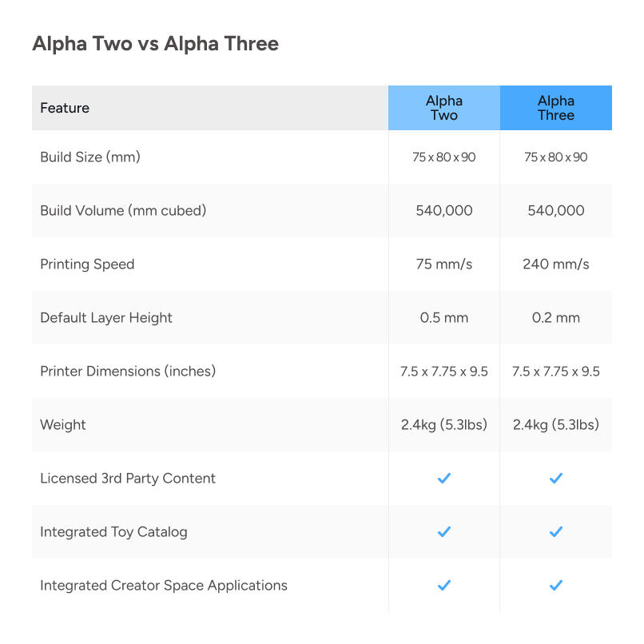The height and width of the screenshot is (644, 644).
Task: Click Alpha Two's 540,000 build volume value
Action: (x=444, y=210)
